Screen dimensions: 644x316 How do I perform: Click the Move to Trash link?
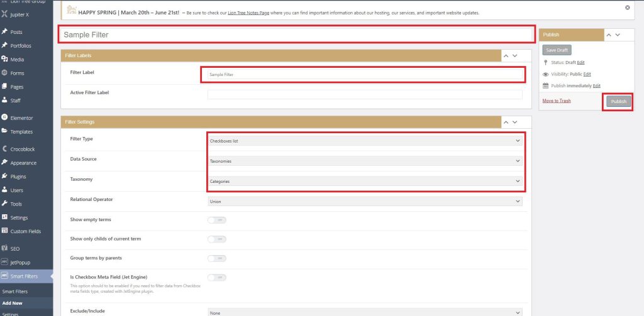pyautogui.click(x=557, y=101)
